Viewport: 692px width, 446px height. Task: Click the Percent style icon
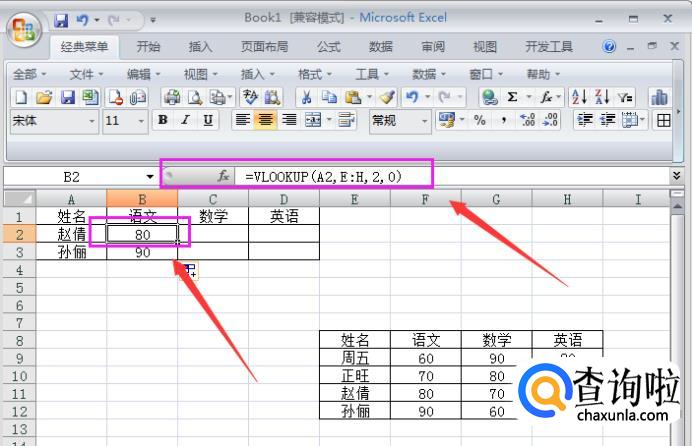coord(480,120)
